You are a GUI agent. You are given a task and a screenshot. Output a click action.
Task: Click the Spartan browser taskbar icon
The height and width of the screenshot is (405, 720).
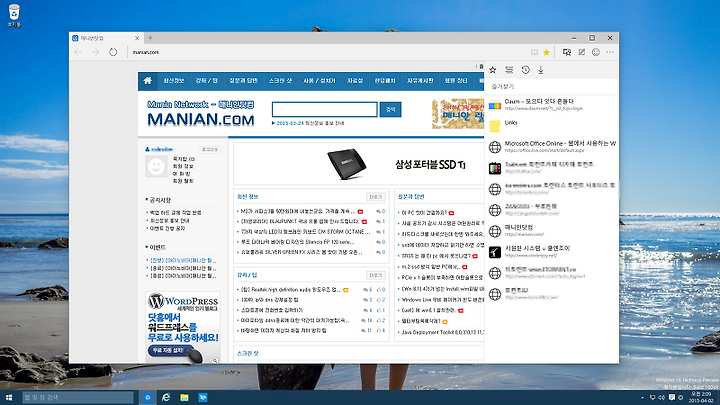[x=147, y=397]
